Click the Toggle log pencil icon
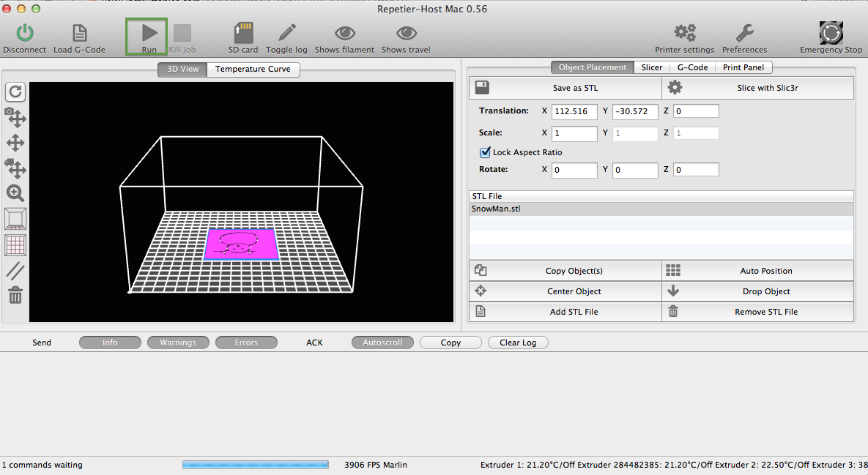 (x=286, y=33)
